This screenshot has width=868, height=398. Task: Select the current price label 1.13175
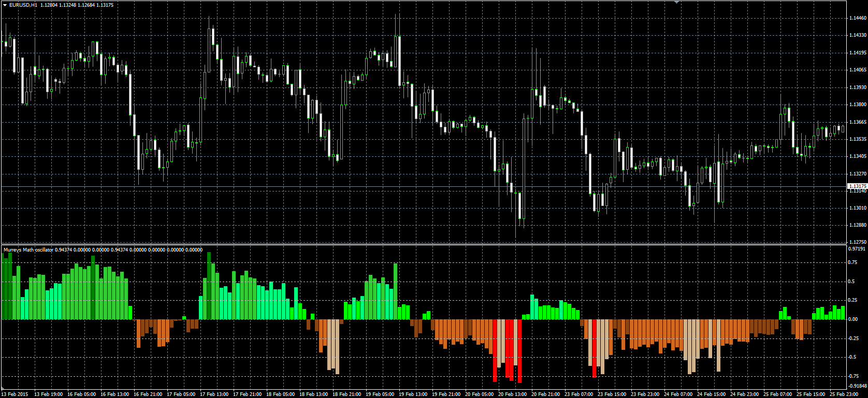click(857, 186)
